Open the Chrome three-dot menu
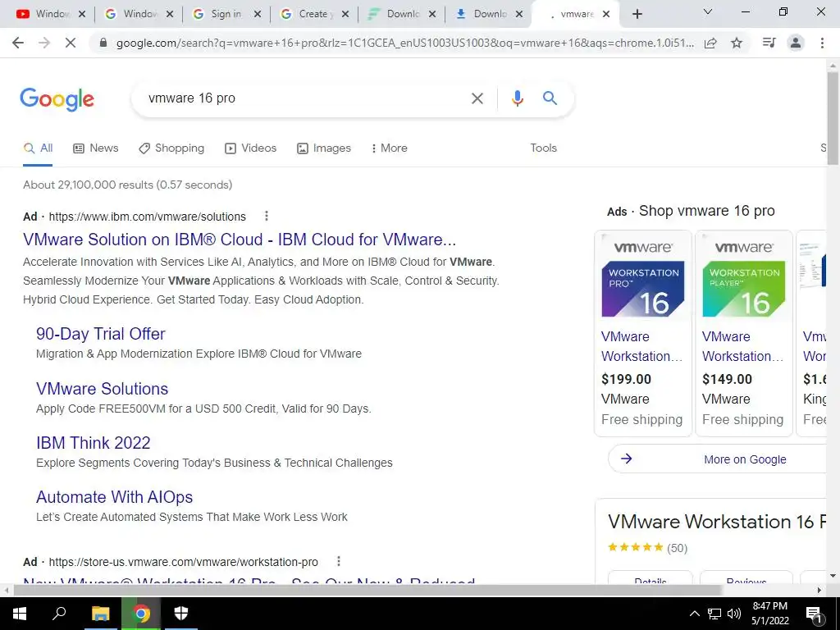 pyautogui.click(x=822, y=43)
